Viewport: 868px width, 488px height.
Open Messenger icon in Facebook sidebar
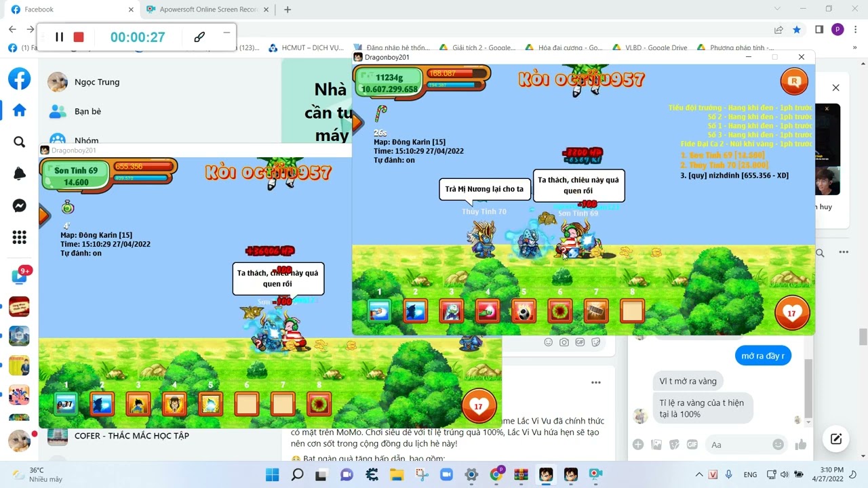(19, 206)
